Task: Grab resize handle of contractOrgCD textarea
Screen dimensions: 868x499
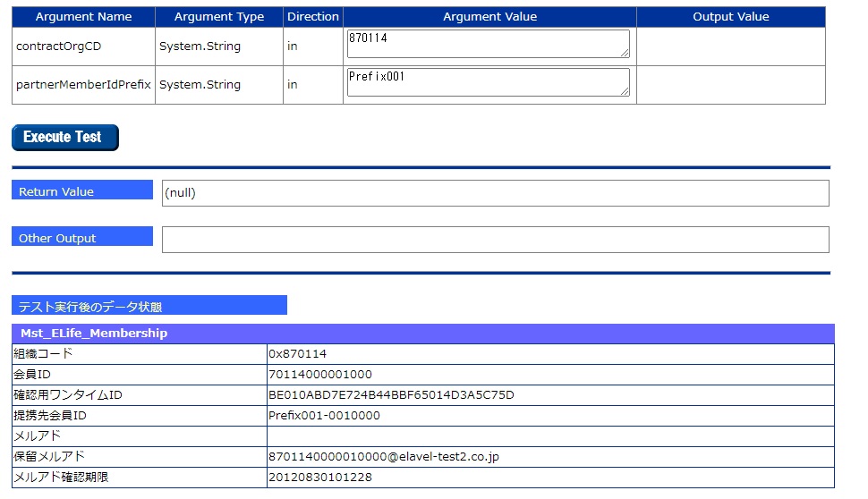Action: [625, 53]
